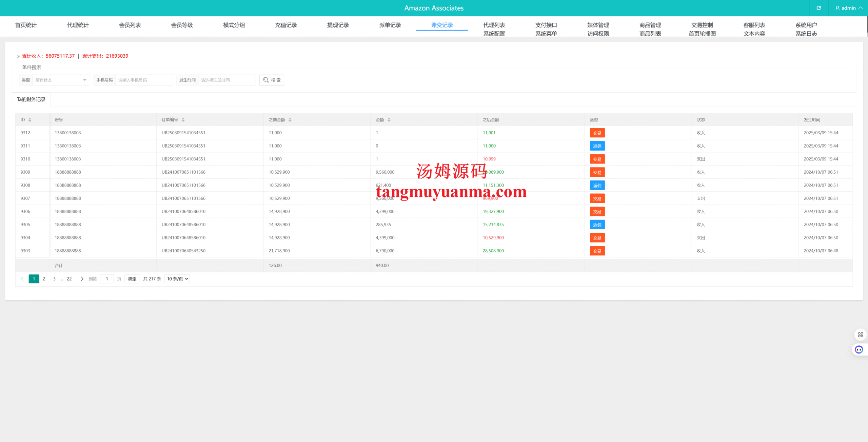Select the Ta的财务记录 tab
The width and height of the screenshot is (868, 442).
point(31,99)
